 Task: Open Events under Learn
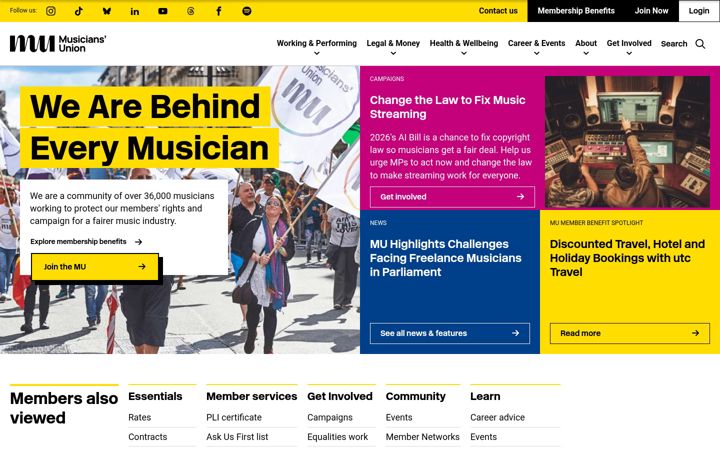pyautogui.click(x=484, y=437)
